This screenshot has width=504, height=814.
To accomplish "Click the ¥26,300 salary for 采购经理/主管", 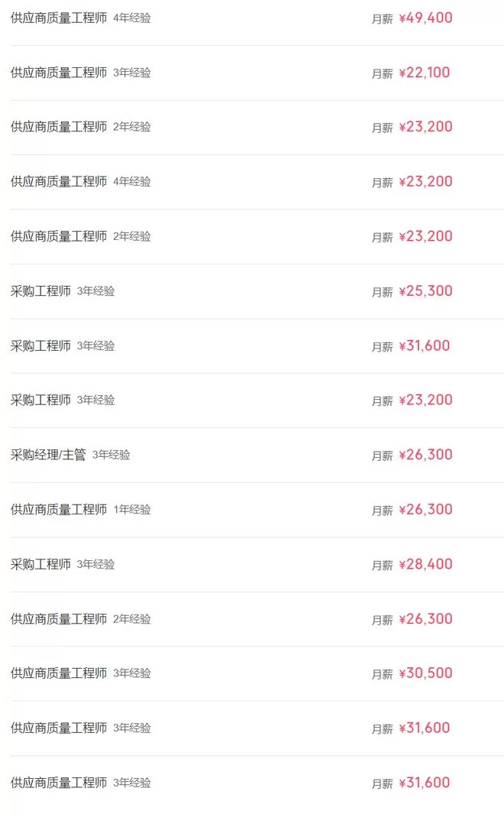I will click(425, 455).
